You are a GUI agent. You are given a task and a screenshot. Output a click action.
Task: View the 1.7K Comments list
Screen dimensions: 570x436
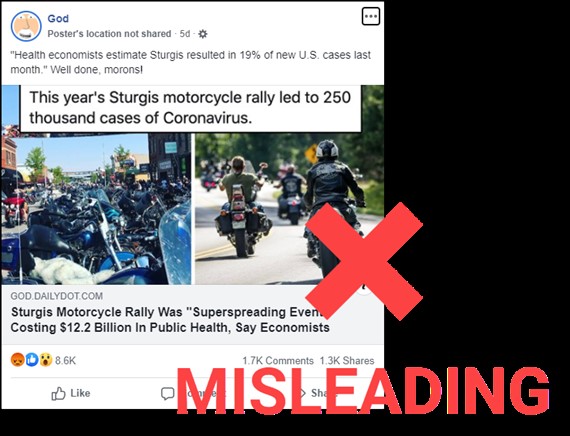tap(278, 361)
